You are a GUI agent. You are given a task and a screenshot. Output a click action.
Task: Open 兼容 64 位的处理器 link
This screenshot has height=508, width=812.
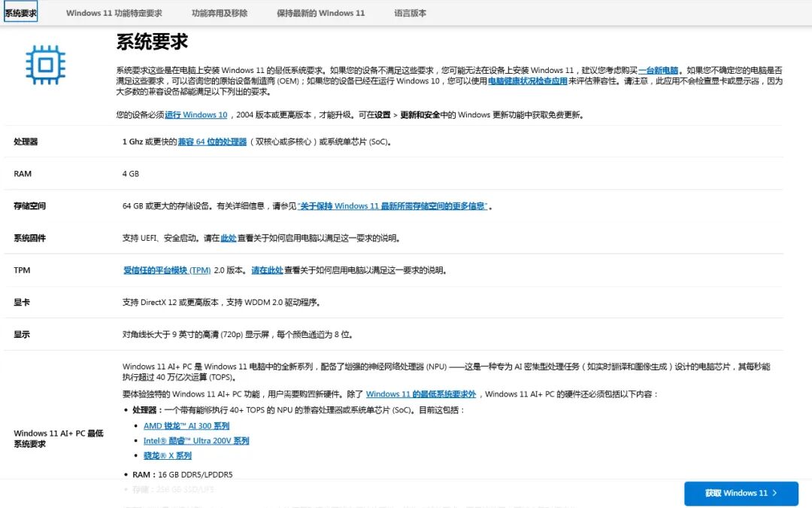coord(212,141)
